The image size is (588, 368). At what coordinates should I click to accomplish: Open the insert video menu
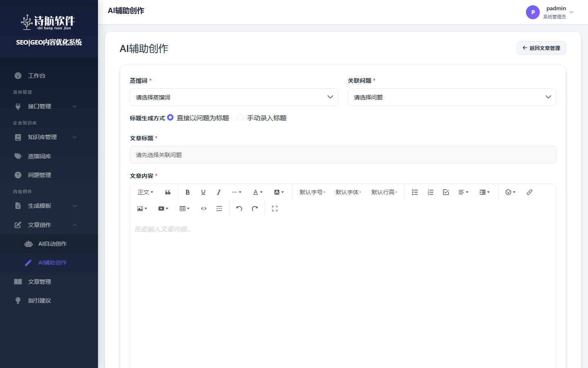click(163, 209)
